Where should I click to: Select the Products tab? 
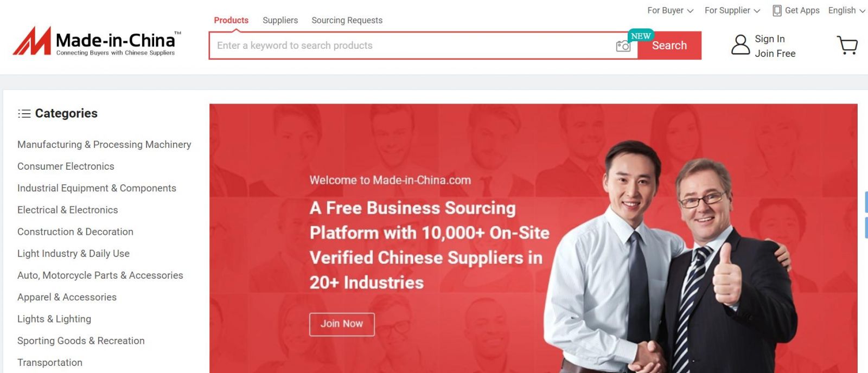231,20
